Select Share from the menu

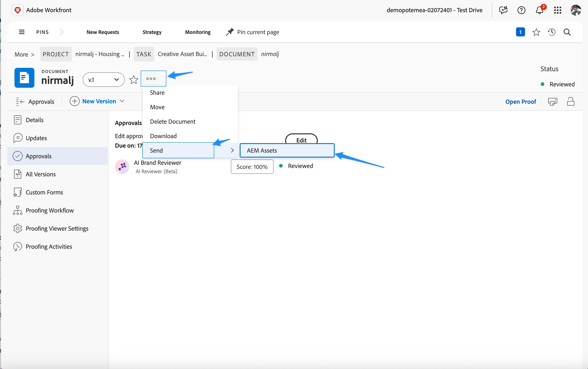(190, 93)
